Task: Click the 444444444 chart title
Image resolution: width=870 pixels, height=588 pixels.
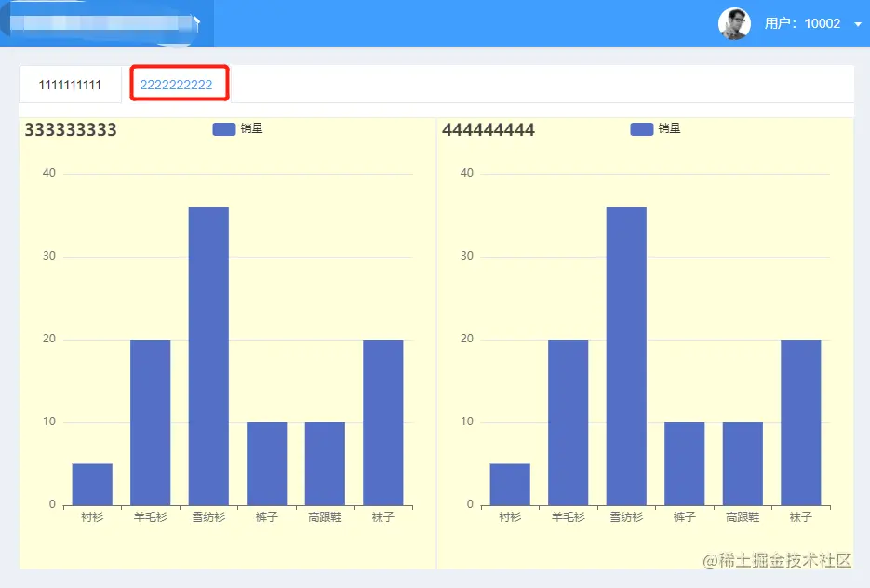Action: pos(489,130)
